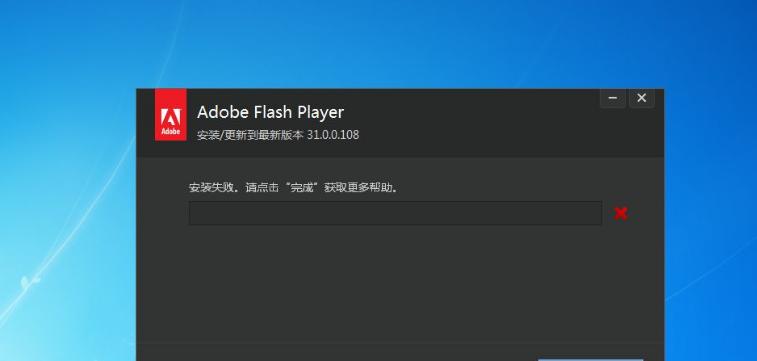Click the 获取更多帮助 text in message
The height and width of the screenshot is (361, 757).
(360, 187)
